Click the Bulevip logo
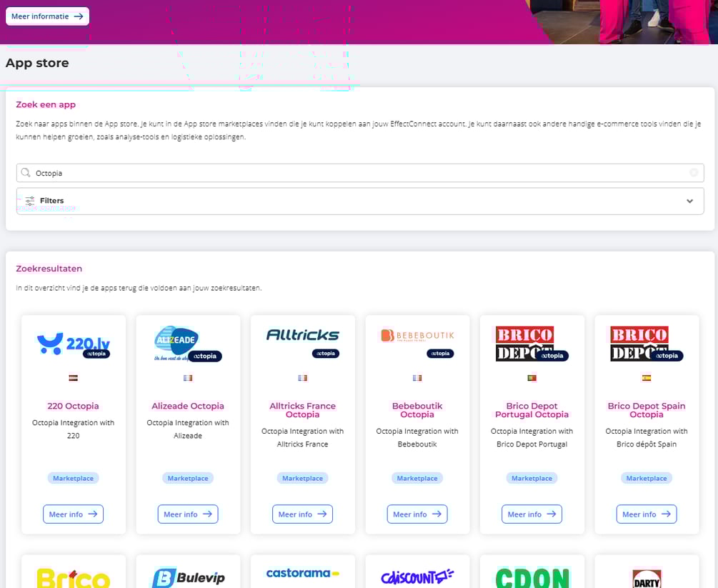718x588 pixels. (188, 577)
